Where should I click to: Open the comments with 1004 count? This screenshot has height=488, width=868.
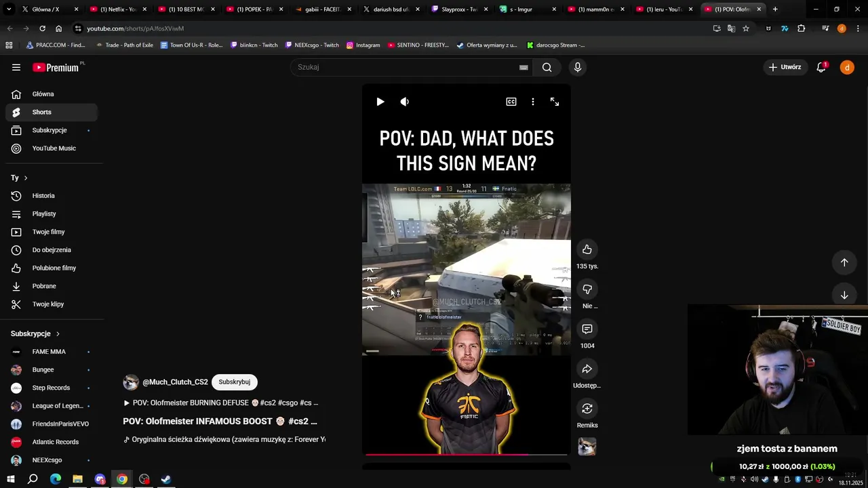(587, 329)
